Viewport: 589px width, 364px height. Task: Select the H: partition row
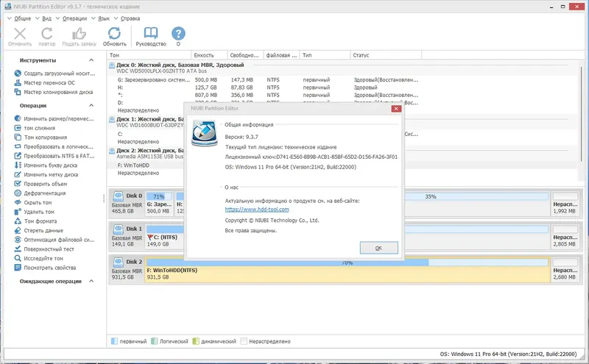[343, 88]
